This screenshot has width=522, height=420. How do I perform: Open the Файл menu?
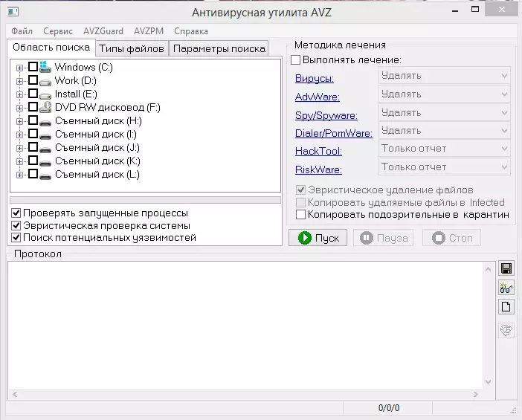pyautogui.click(x=22, y=31)
